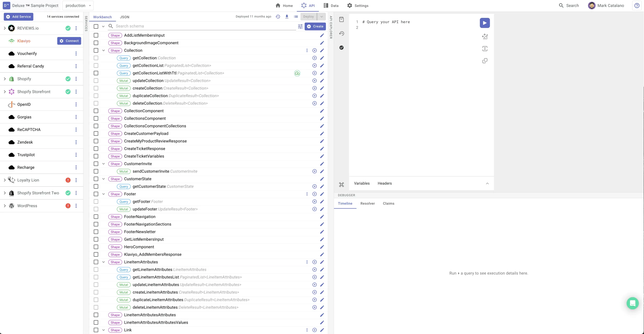Click the Loyalty Lion error status icon
The image size is (644, 334).
pos(68,180)
